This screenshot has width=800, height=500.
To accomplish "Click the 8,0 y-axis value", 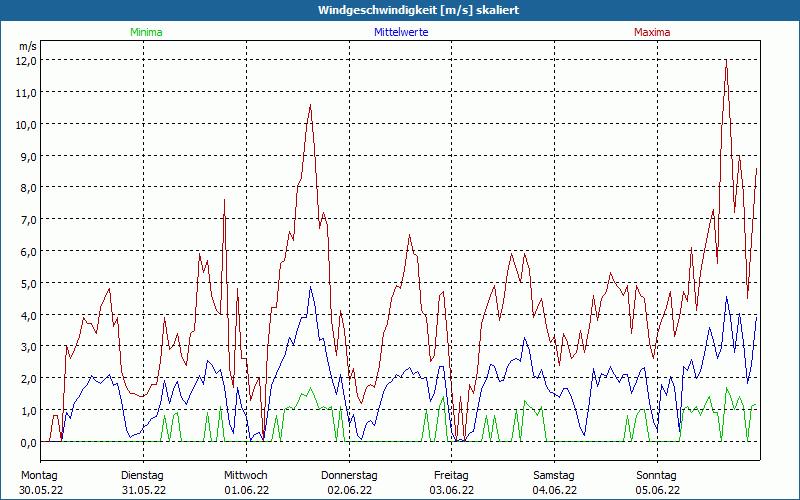I will click(29, 188).
